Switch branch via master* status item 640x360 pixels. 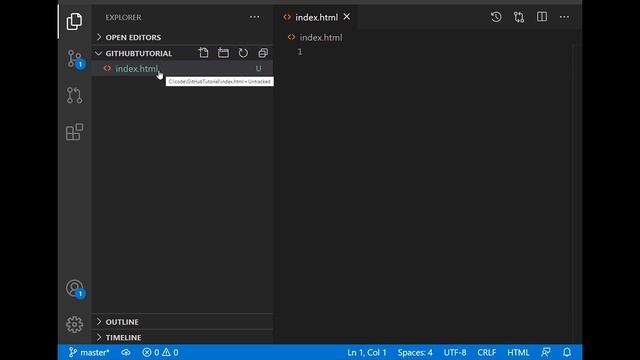click(89, 352)
